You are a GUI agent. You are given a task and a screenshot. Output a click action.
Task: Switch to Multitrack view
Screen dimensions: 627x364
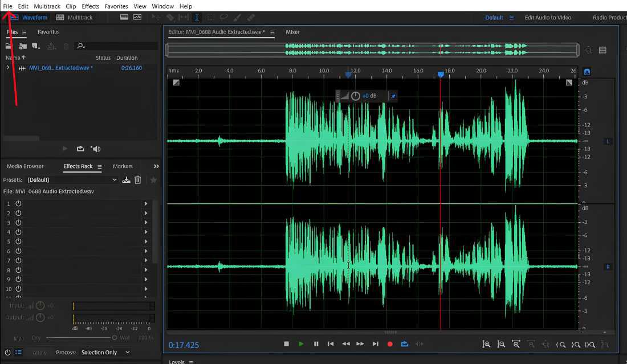pyautogui.click(x=75, y=18)
